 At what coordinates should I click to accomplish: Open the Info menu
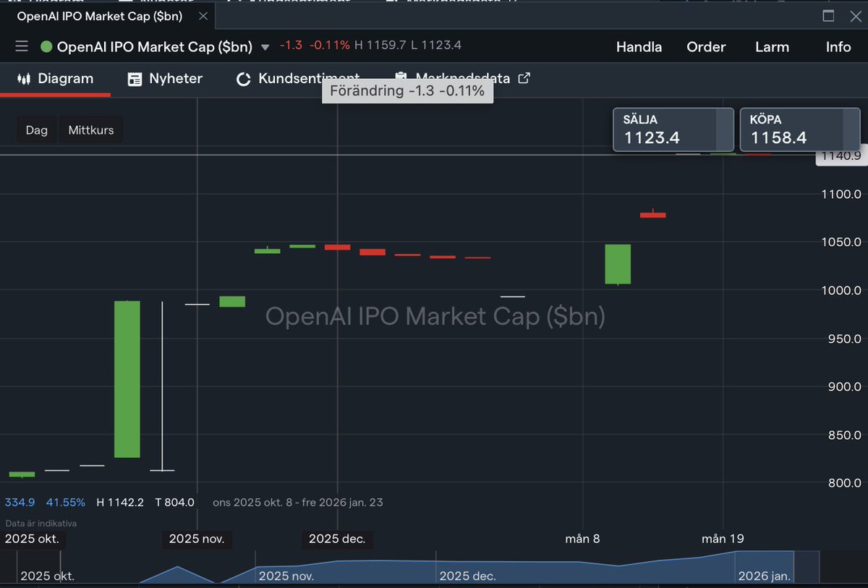point(838,47)
